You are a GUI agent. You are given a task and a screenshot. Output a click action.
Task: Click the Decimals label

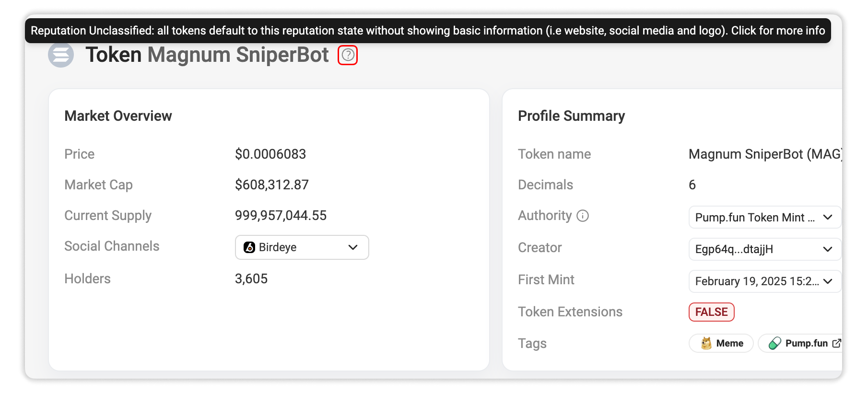point(545,185)
